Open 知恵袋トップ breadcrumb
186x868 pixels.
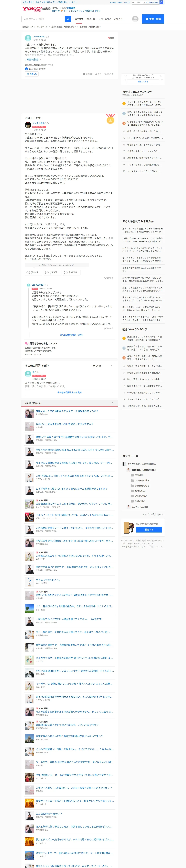28,27
